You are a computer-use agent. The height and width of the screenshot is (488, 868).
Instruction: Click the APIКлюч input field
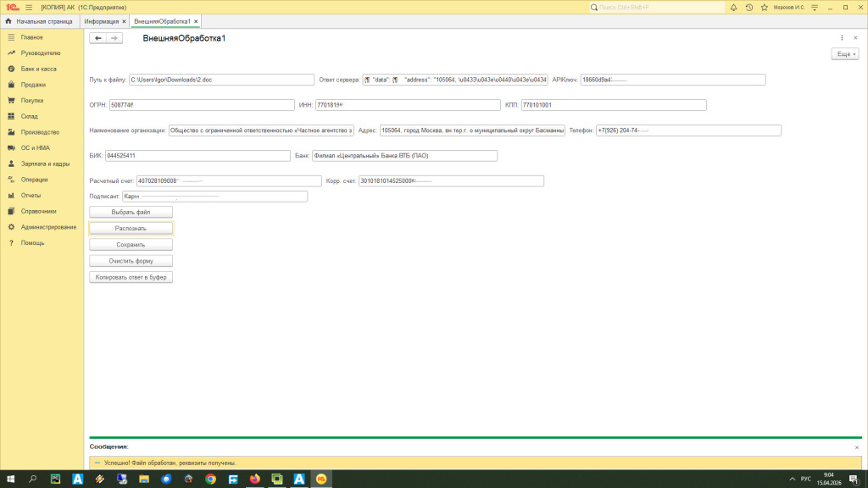(x=673, y=80)
